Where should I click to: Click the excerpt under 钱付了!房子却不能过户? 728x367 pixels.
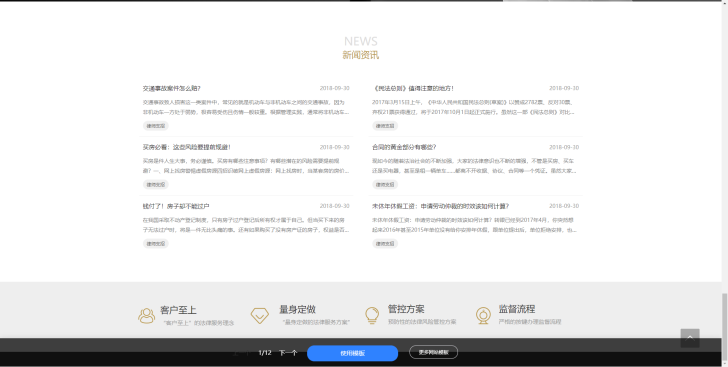(246, 225)
